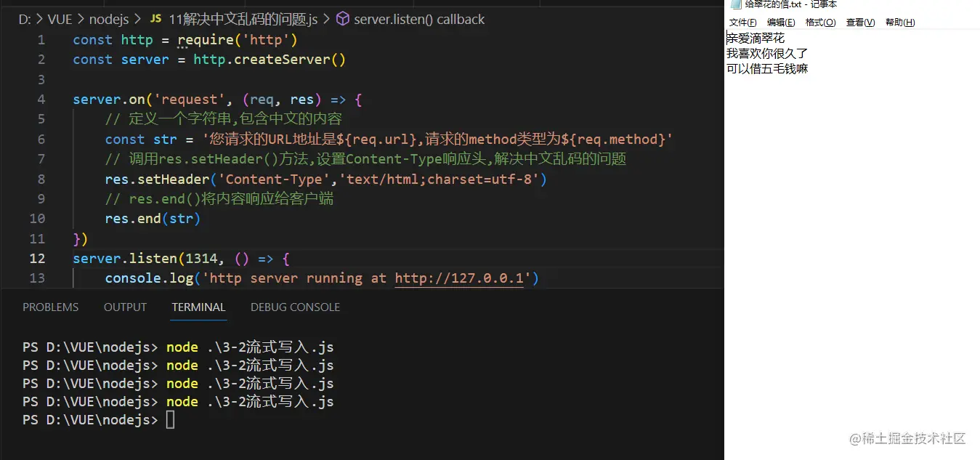
Task: Click the first node .\3-2流式写入.js terminal line
Action: tap(250, 347)
